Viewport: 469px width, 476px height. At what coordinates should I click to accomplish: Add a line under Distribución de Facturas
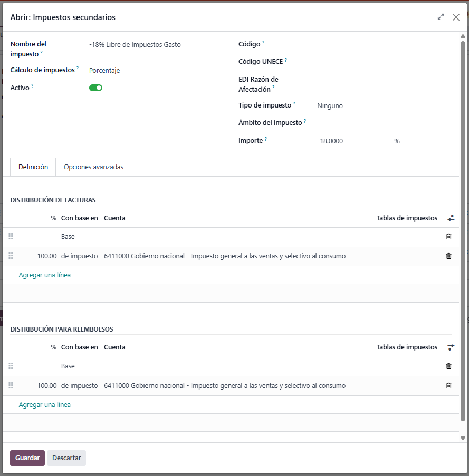point(45,275)
